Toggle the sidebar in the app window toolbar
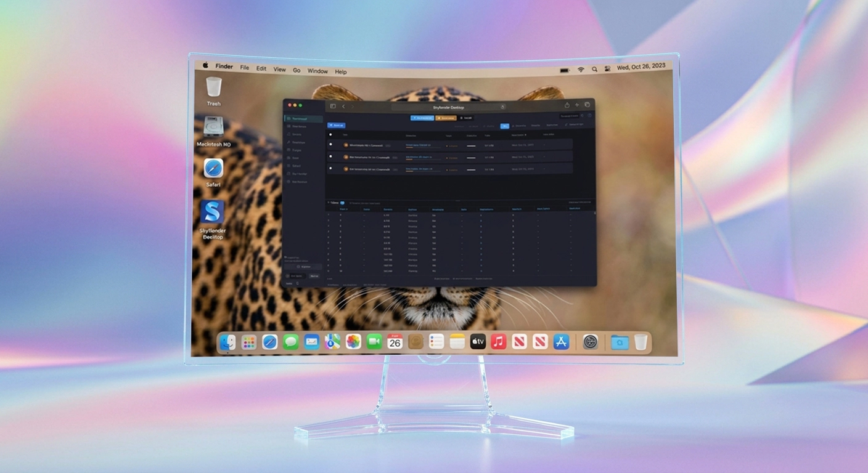 point(333,106)
